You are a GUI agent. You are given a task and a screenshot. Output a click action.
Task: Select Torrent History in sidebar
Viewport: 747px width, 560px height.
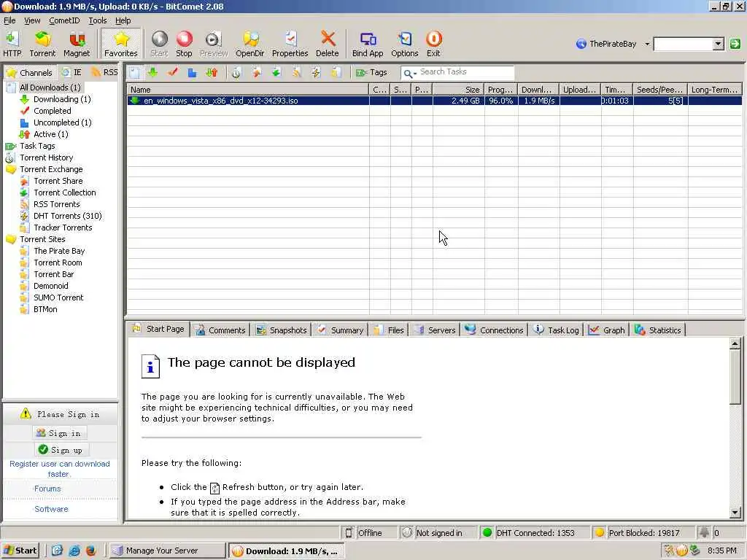point(46,157)
